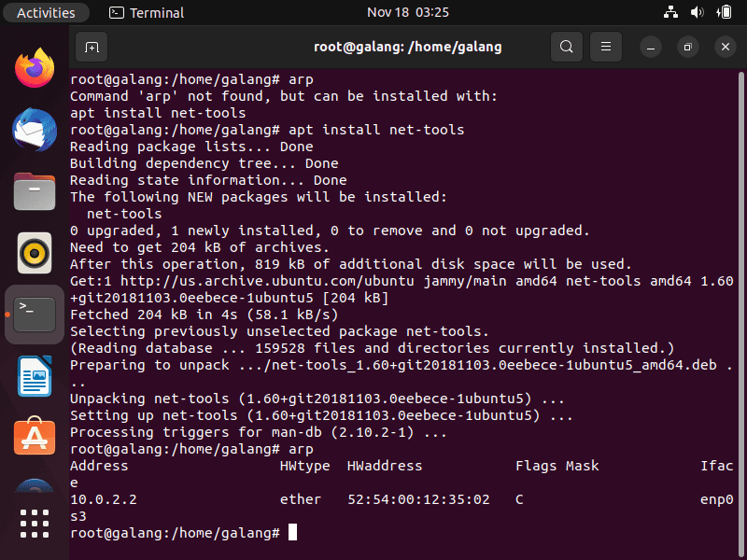This screenshot has width=747, height=560.
Task: Select the Terminal icon in dock
Action: 35,315
